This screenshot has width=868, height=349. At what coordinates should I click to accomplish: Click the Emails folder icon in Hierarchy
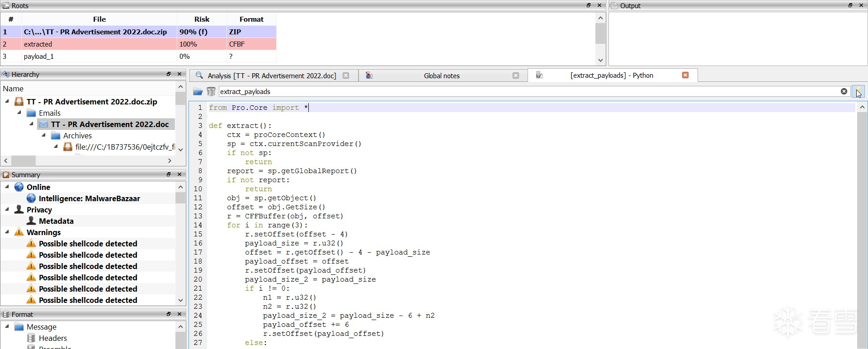31,113
